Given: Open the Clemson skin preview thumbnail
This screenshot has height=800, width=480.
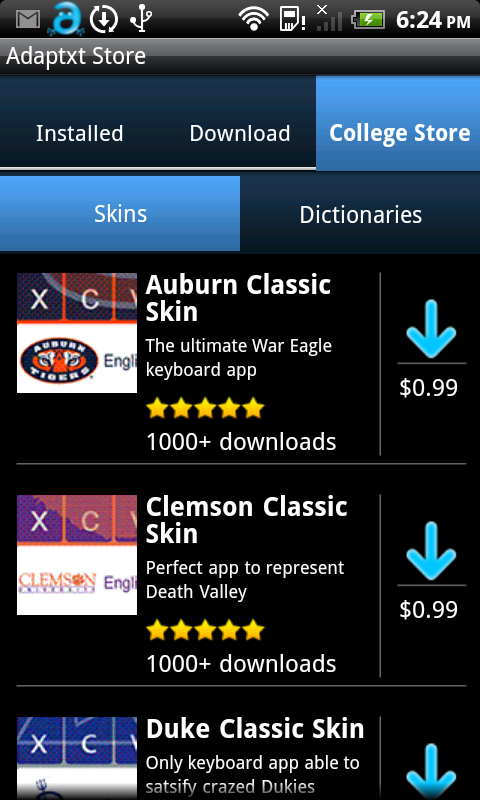Looking at the screenshot, I should click(x=77, y=555).
